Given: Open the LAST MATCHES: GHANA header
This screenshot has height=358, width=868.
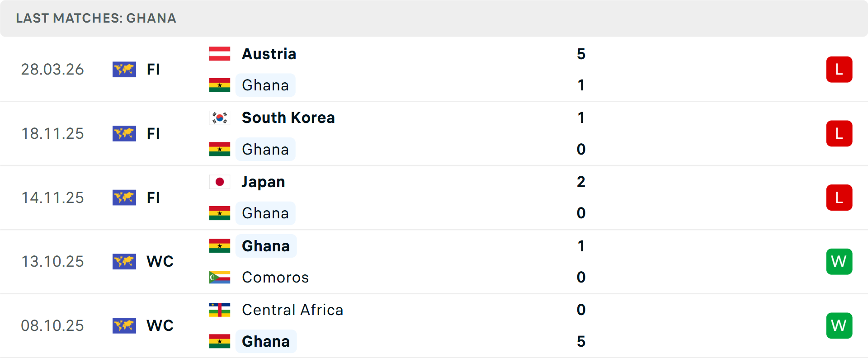Looking at the screenshot, I should tap(96, 18).
